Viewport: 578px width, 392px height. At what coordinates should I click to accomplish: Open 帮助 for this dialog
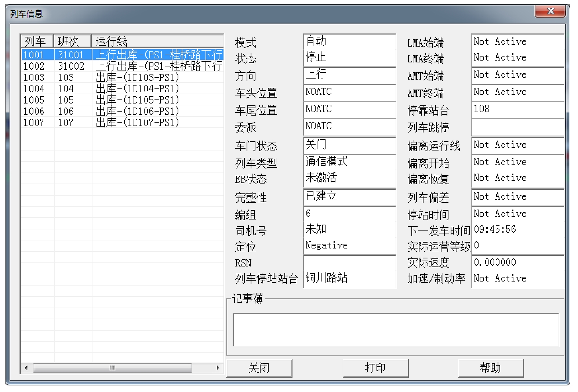(490, 368)
